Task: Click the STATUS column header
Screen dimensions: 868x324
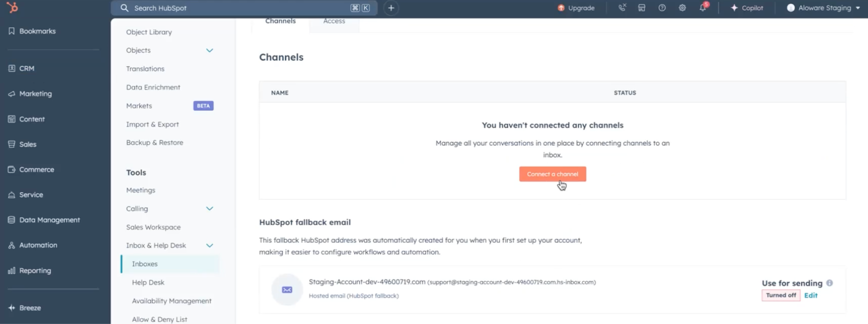Action: pyautogui.click(x=625, y=93)
